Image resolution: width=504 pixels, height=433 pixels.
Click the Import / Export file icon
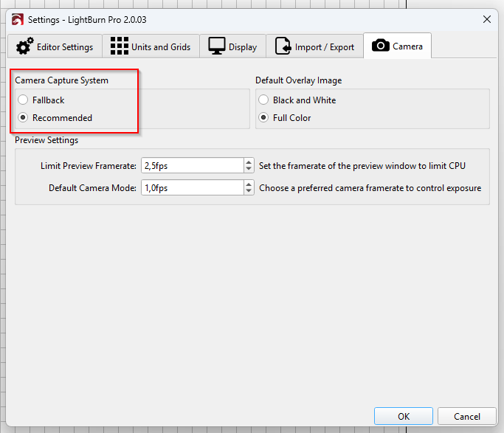point(283,46)
